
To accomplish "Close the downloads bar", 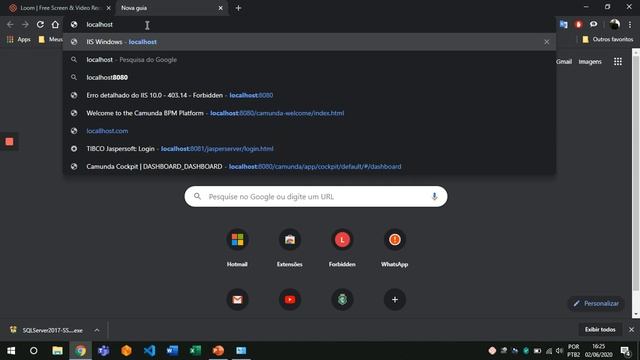I will pyautogui.click(x=631, y=329).
